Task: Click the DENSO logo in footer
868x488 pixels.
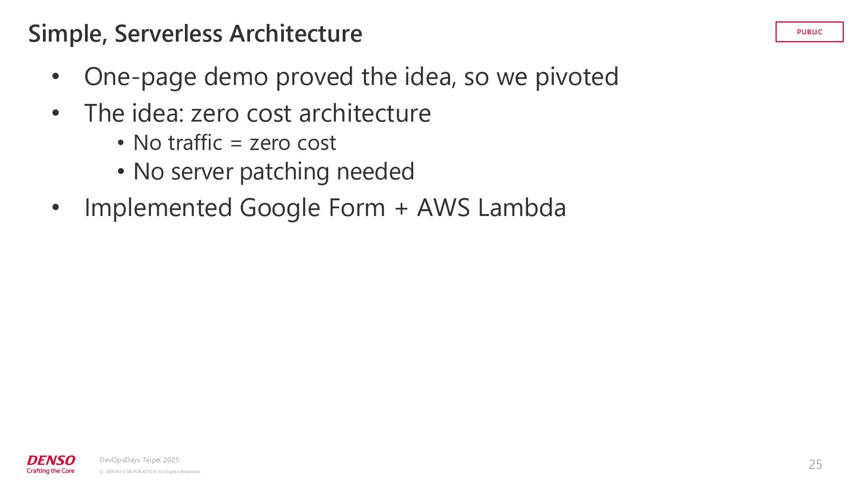Action: 51,460
